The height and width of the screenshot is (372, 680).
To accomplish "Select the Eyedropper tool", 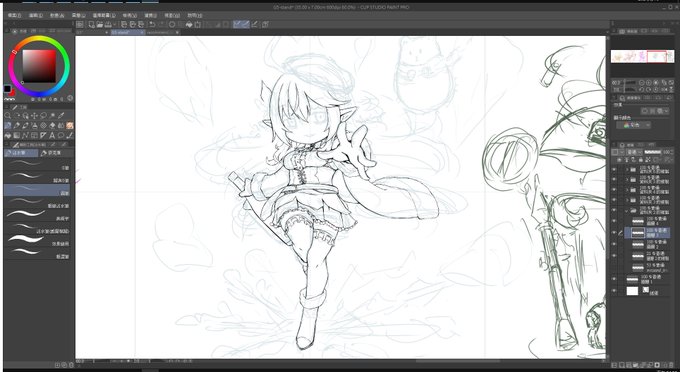I will click(61, 116).
